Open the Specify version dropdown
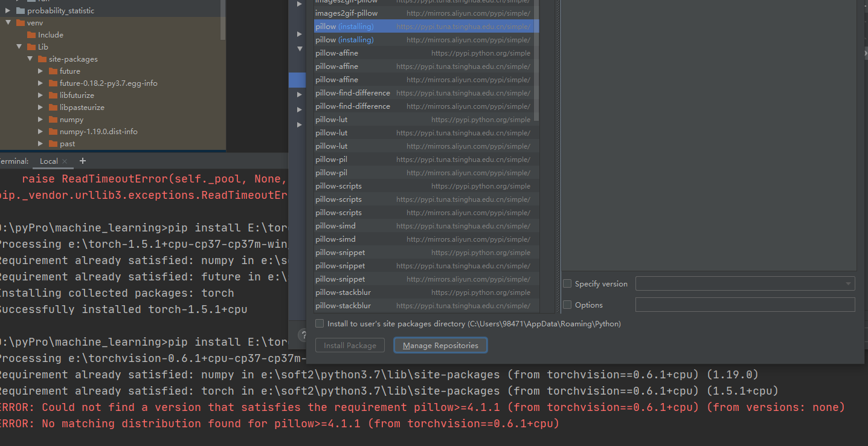Image resolution: width=868 pixels, height=446 pixels. click(x=745, y=284)
